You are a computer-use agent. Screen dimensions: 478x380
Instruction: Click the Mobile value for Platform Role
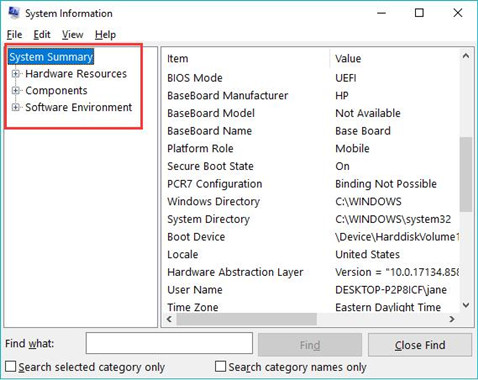click(352, 149)
